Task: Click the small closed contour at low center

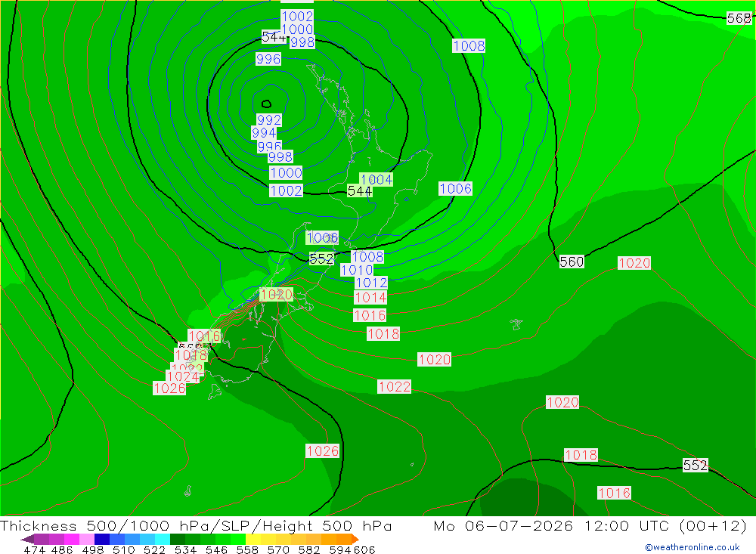Action: (x=266, y=104)
